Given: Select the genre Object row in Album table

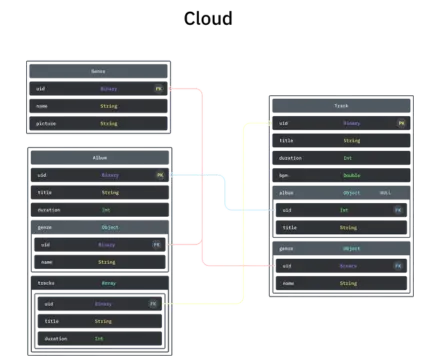Looking at the screenshot, I should 100,227.
